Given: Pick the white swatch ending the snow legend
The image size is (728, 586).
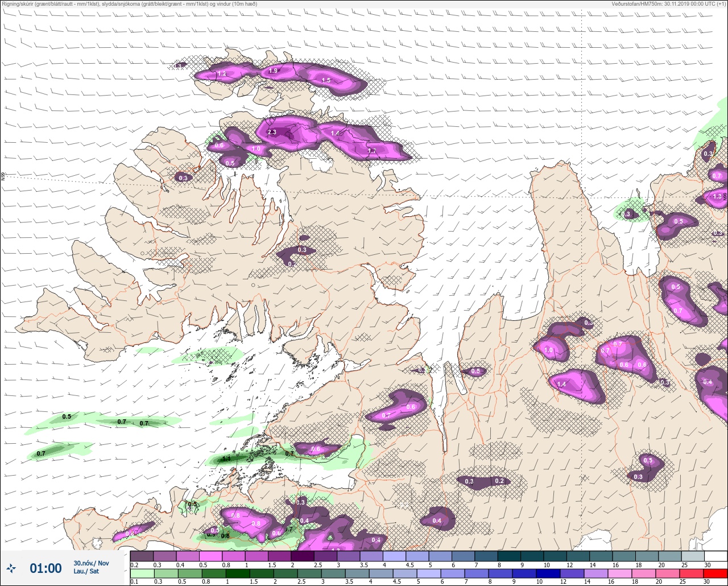Looking at the screenshot, I should coord(716,556).
